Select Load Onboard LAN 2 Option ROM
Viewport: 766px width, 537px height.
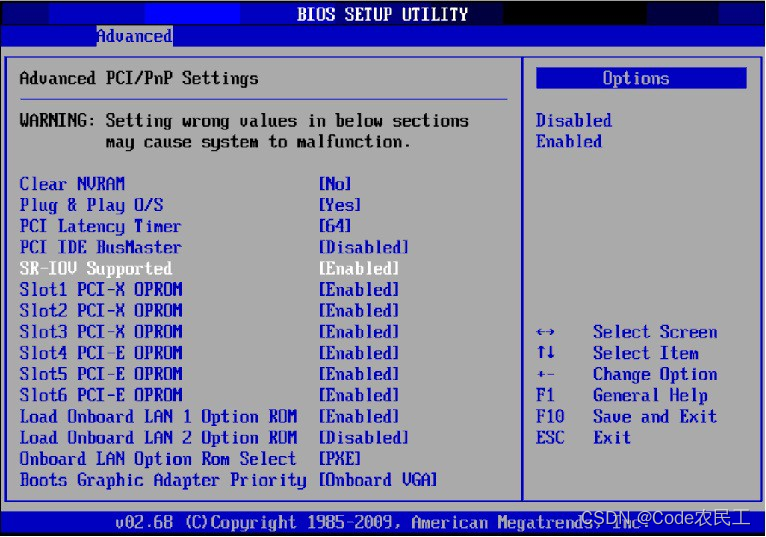tap(158, 438)
